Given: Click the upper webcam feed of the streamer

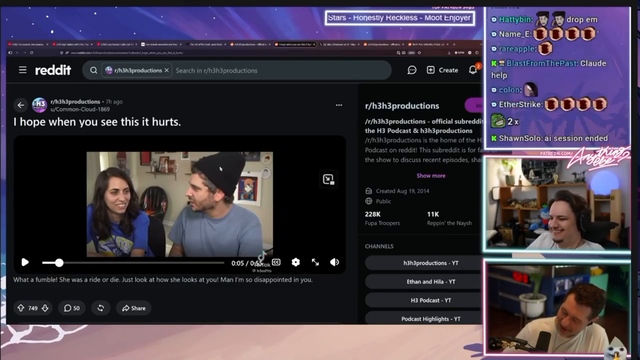Looking at the screenshot, I should pyautogui.click(x=557, y=204).
